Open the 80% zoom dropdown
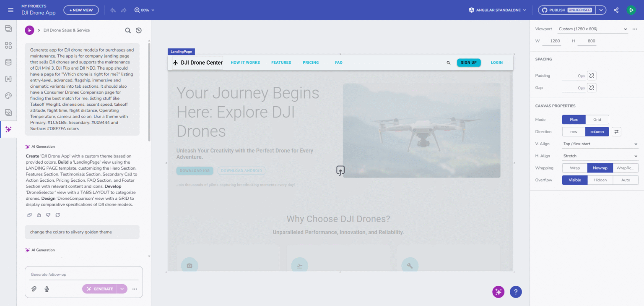Viewport: 644px width, 306px height. (x=145, y=10)
